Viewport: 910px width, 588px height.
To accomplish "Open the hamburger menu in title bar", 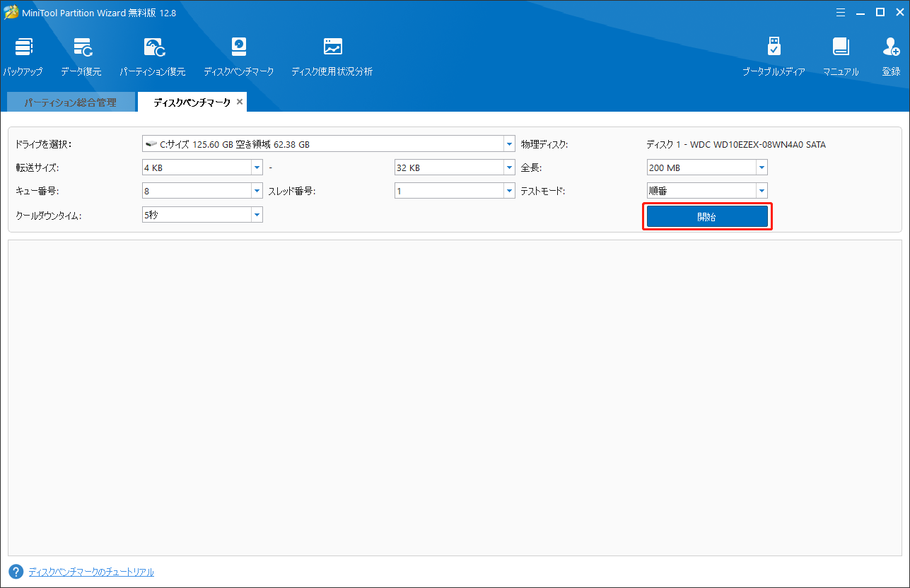I will click(841, 12).
